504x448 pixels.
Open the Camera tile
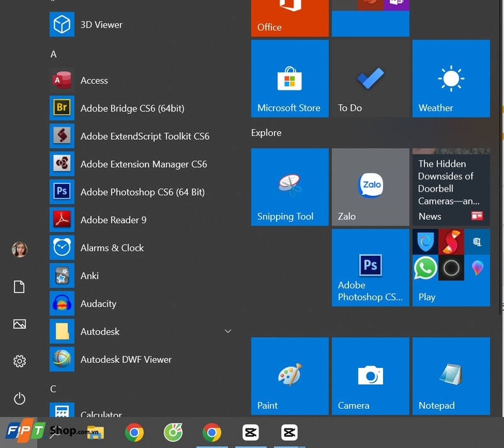370,376
